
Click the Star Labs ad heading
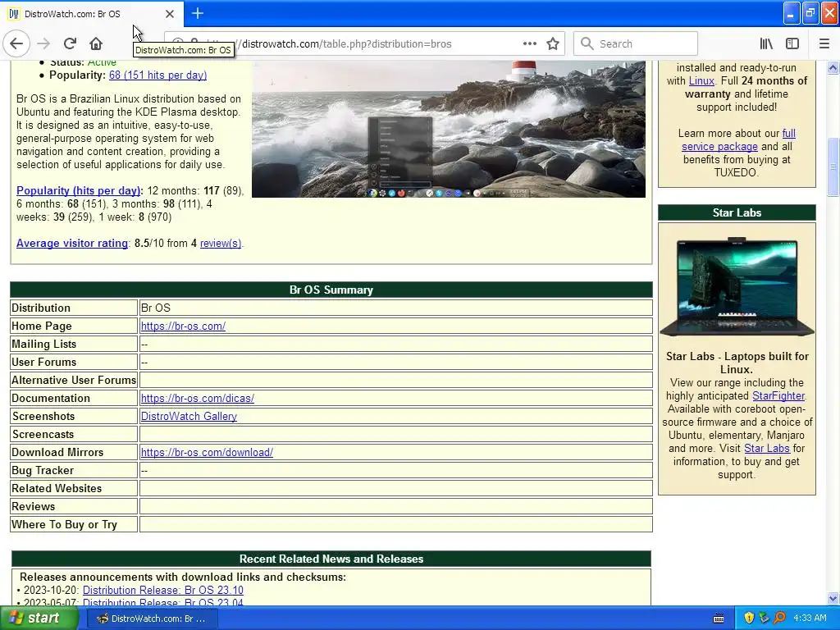tap(737, 212)
